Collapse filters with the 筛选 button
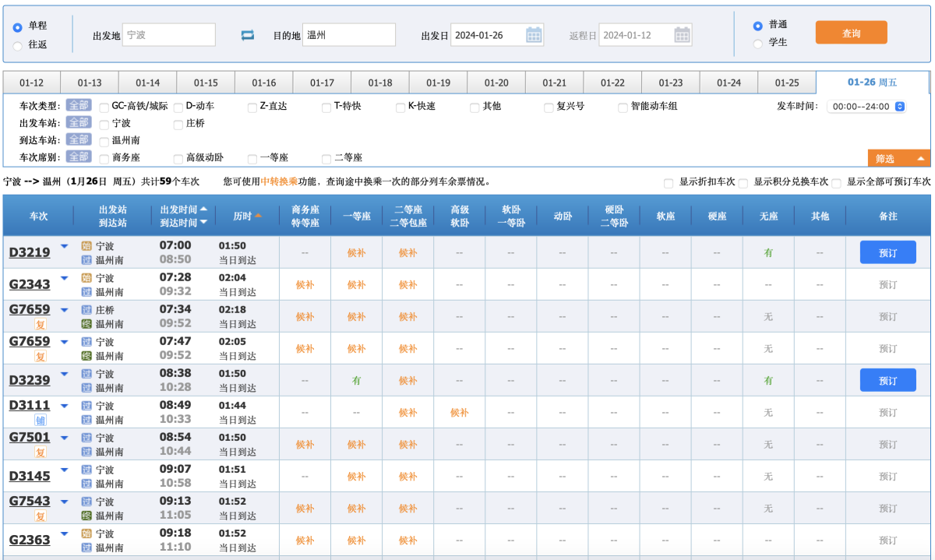The image size is (935, 560). [898, 158]
